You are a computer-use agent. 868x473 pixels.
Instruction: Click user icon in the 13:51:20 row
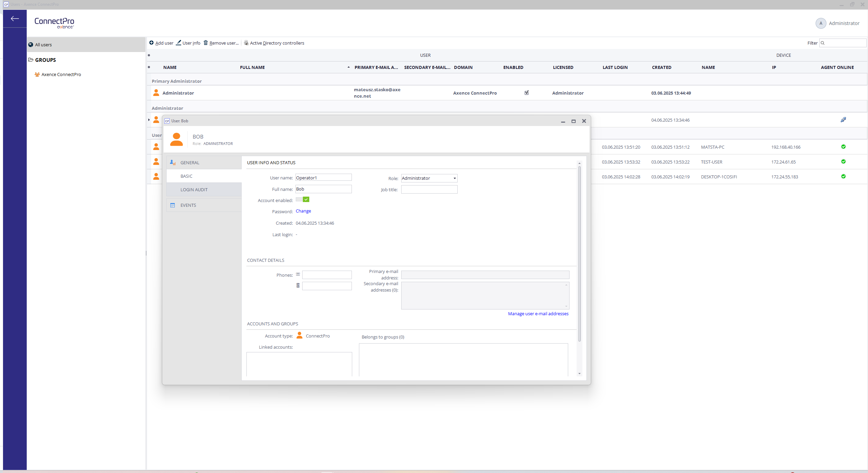pyautogui.click(x=156, y=147)
